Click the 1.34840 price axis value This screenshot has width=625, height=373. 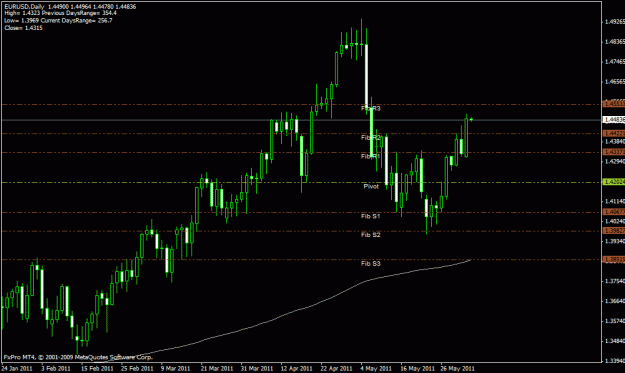point(615,341)
